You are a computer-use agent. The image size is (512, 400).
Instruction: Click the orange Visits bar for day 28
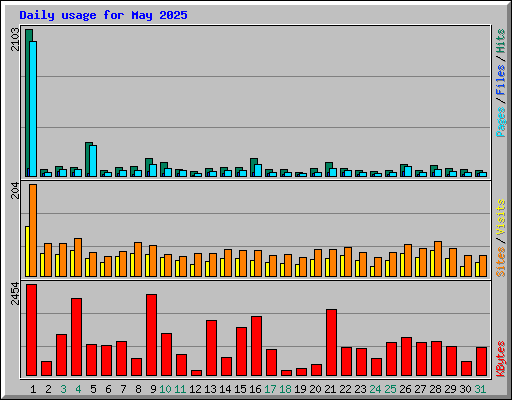438,259
